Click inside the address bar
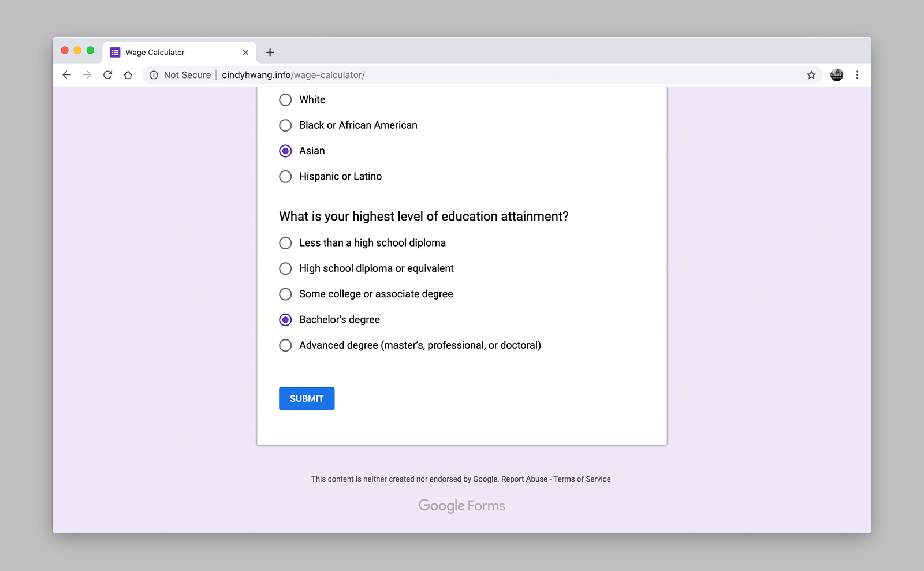924x571 pixels. tap(404, 74)
